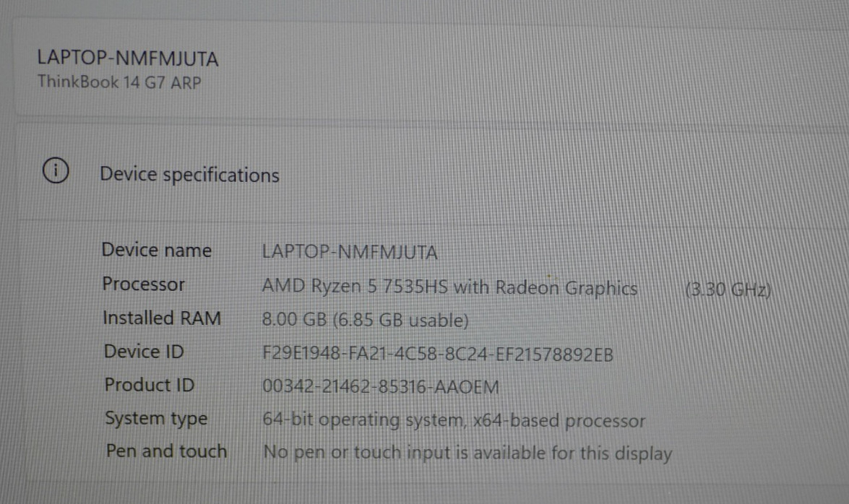Click the Installed RAM label

tap(162, 318)
